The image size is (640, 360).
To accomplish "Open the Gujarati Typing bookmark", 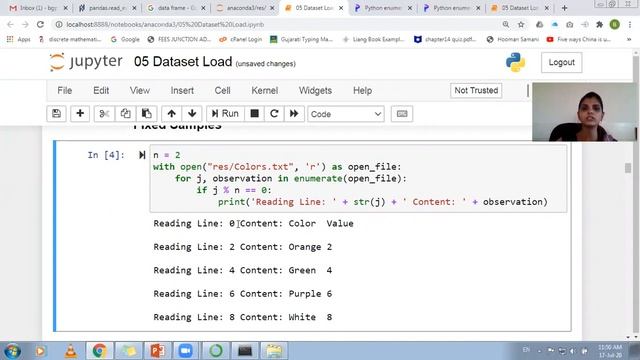I will click(x=302, y=39).
